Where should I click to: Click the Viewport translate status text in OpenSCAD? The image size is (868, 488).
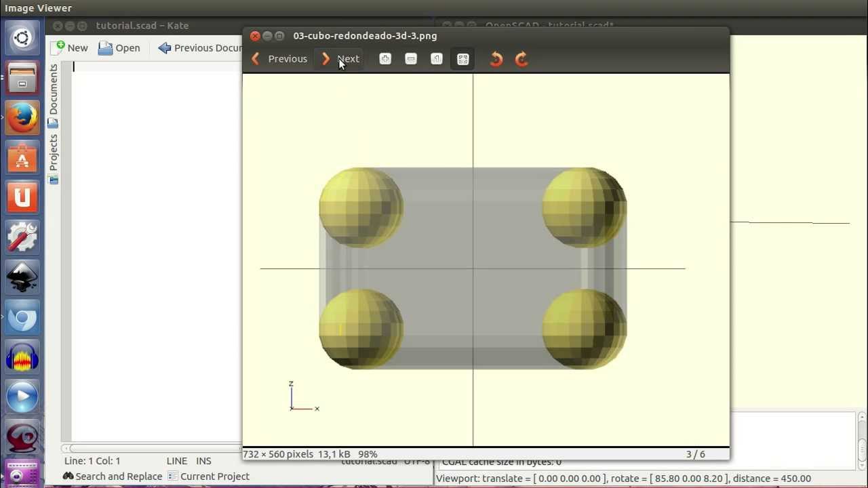coord(623,479)
